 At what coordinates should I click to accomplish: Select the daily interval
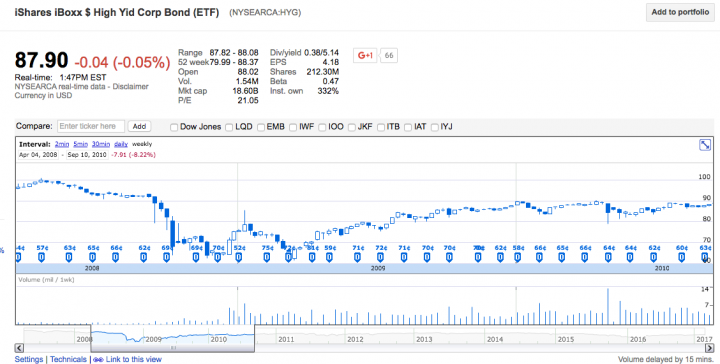pos(121,144)
